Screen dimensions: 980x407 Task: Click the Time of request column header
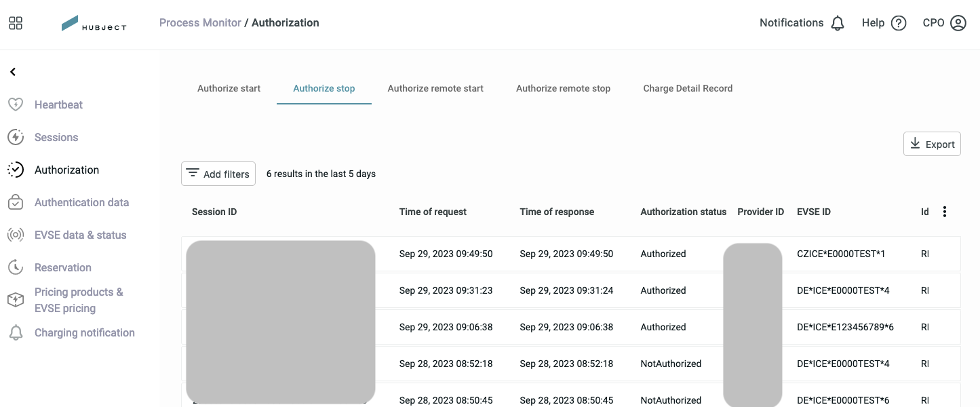(433, 212)
